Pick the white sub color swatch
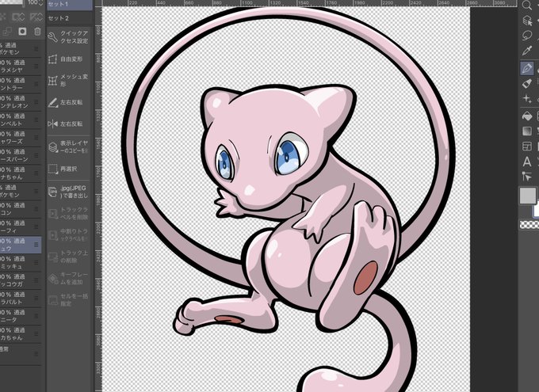Image resolution: width=539 pixels, height=392 pixels. click(536, 210)
